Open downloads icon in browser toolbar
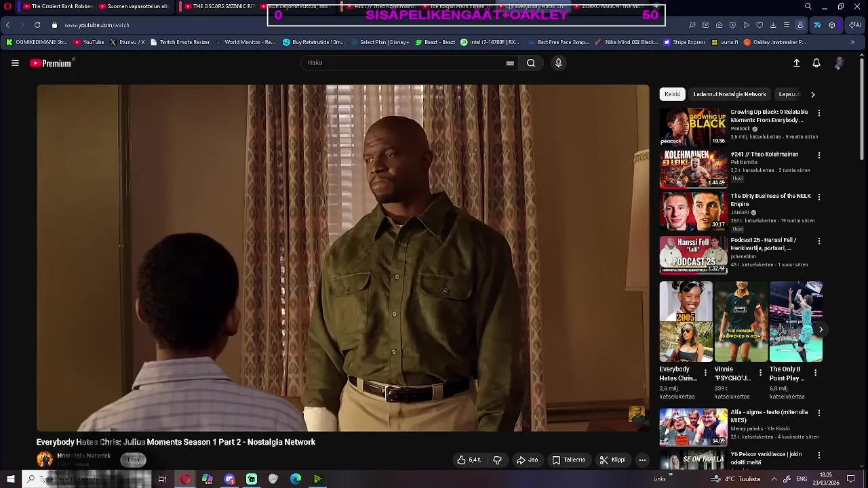Screen dimensions: 868x488 tap(773, 25)
